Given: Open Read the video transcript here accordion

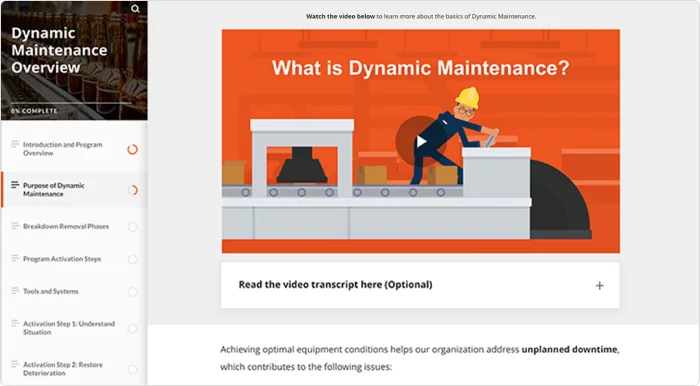Looking at the screenshot, I should (x=420, y=285).
